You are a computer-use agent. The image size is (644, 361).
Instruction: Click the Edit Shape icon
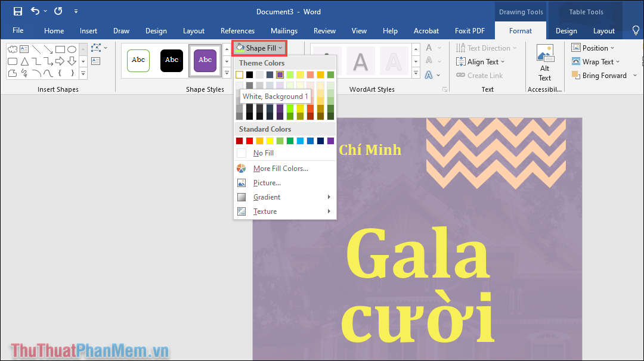pyautogui.click(x=95, y=49)
